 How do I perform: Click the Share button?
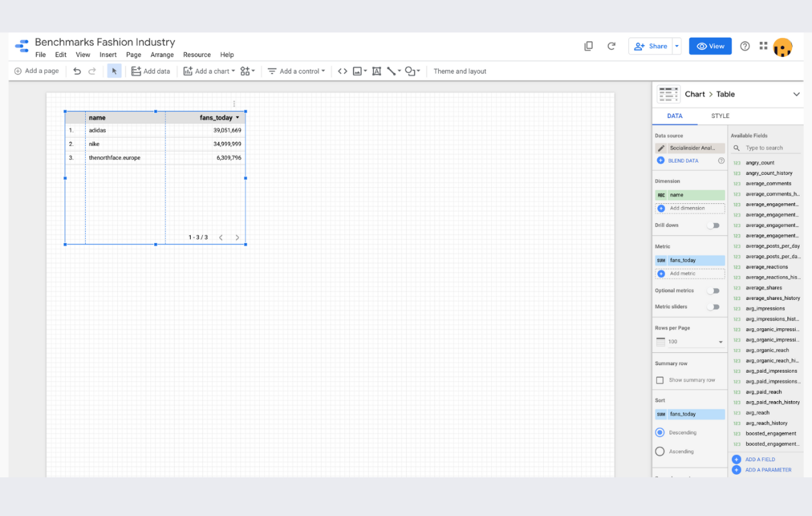coord(651,46)
